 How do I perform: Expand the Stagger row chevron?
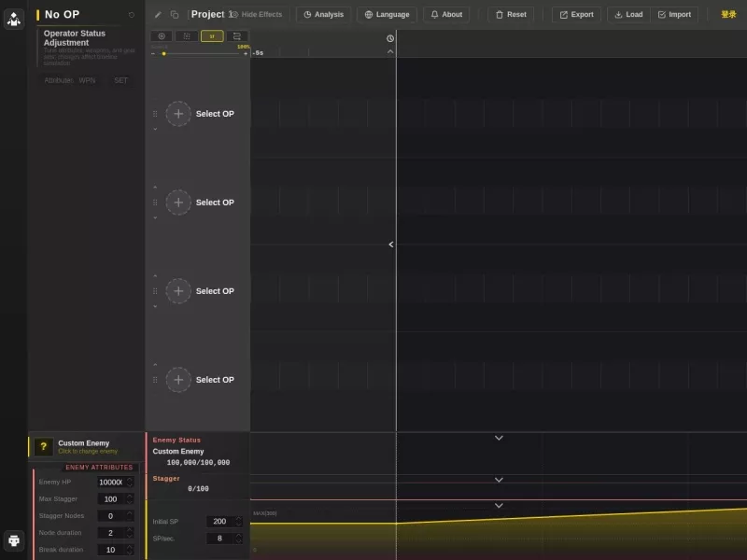(x=499, y=480)
